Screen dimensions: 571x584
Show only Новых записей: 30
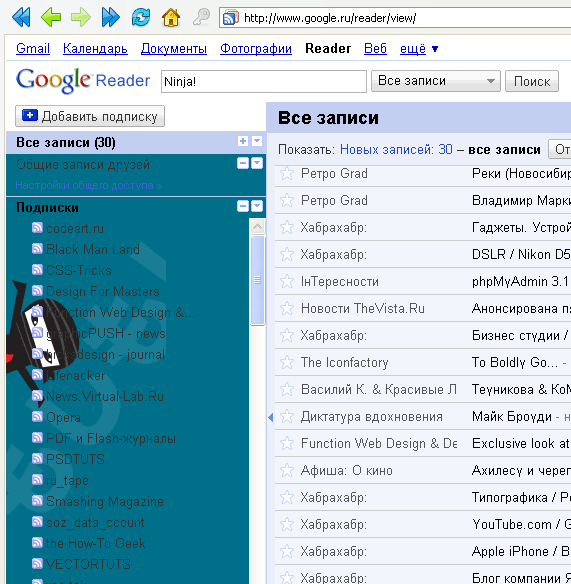(x=396, y=149)
